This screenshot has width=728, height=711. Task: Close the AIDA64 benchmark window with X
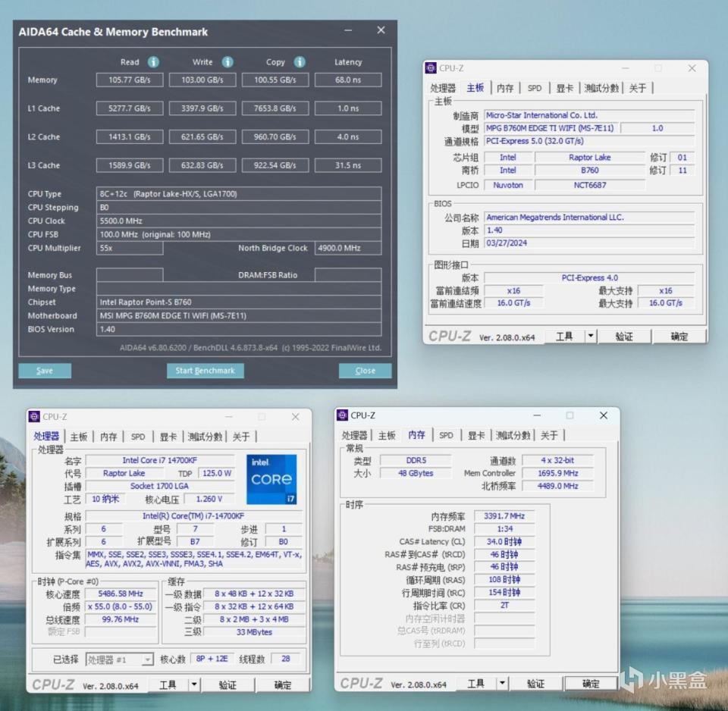click(381, 30)
